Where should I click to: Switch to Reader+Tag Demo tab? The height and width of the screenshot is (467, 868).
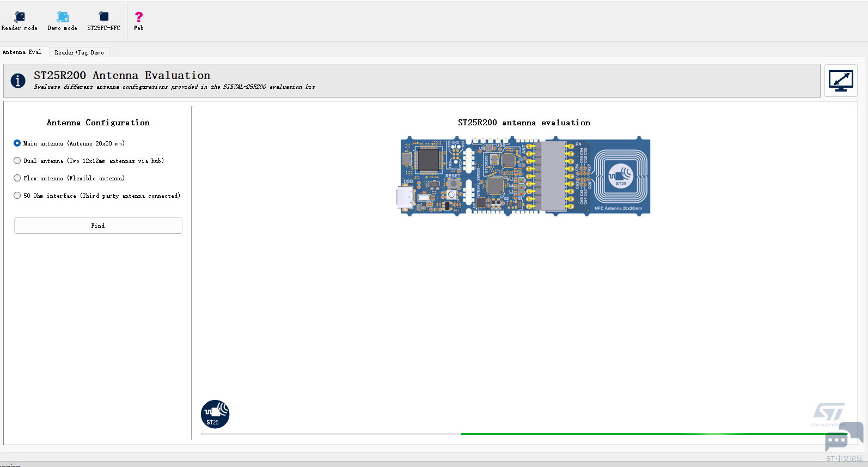pos(79,52)
